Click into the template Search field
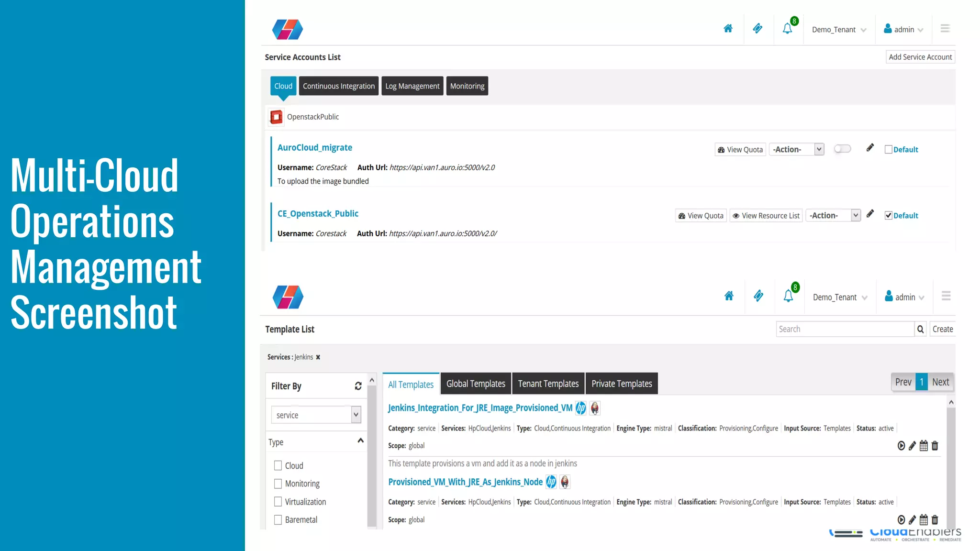The height and width of the screenshot is (551, 980). point(845,329)
